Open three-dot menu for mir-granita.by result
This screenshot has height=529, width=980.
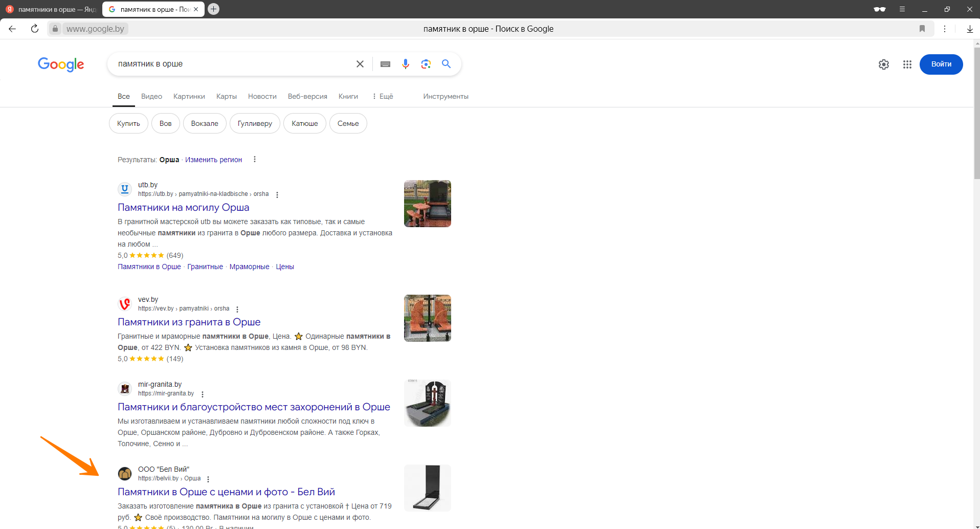pyautogui.click(x=203, y=394)
